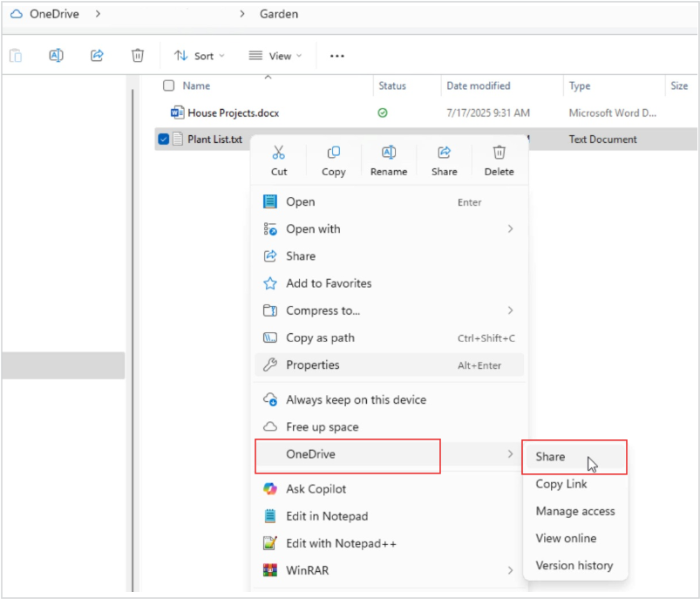Select Properties from the context menu
The height and width of the screenshot is (599, 700).
coord(310,364)
